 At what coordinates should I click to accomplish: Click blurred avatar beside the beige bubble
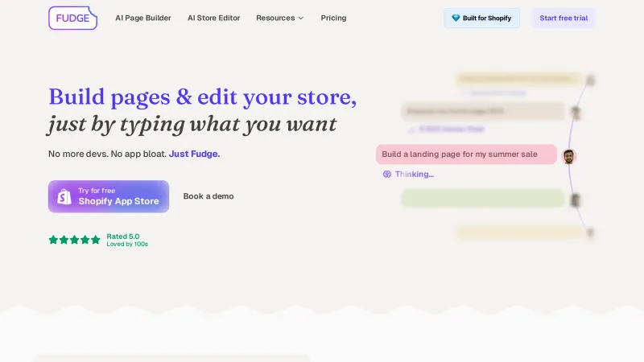(x=576, y=113)
